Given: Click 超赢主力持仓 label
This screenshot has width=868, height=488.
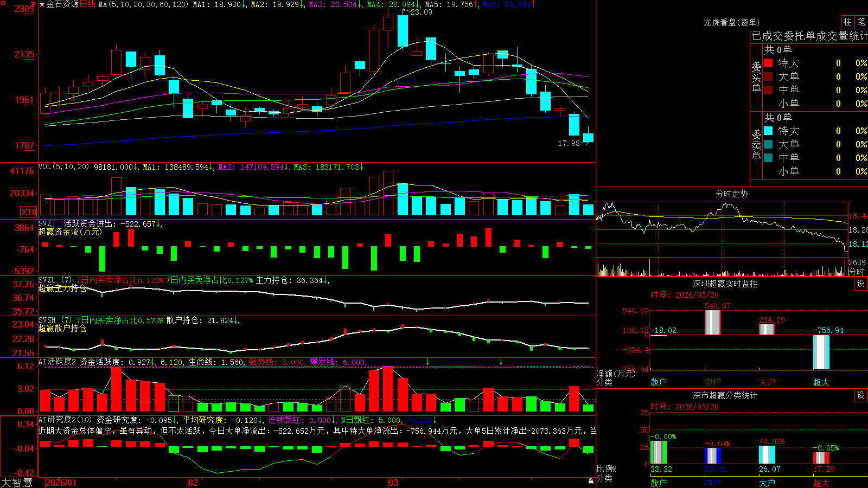Looking at the screenshot, I should point(62,288).
